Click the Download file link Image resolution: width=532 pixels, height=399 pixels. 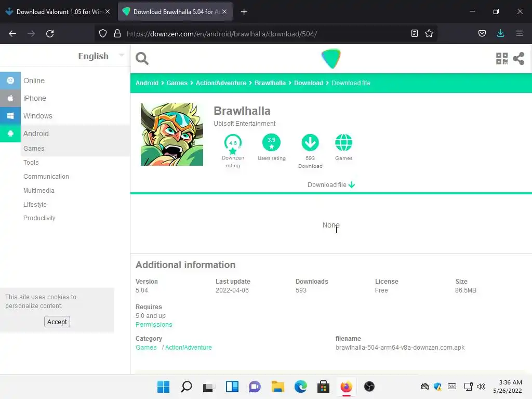(x=331, y=184)
